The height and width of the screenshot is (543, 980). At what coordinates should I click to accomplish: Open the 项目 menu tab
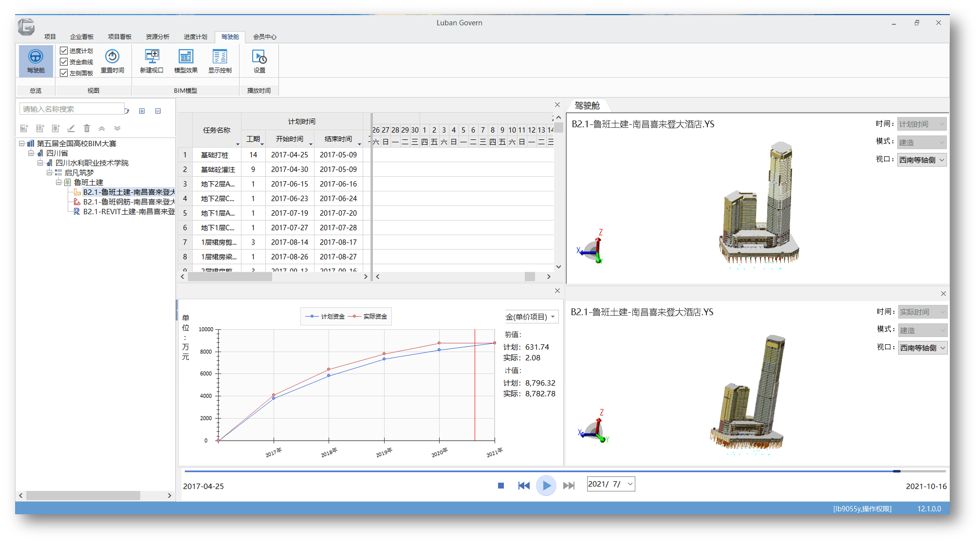(50, 37)
